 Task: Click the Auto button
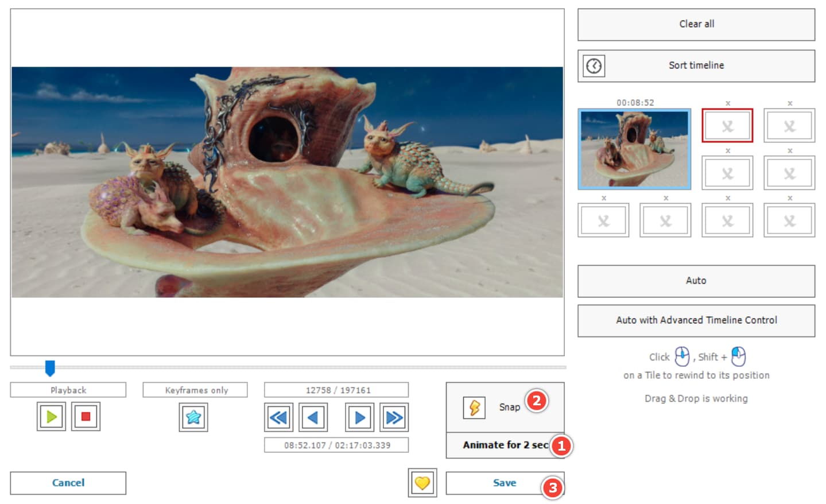point(696,281)
